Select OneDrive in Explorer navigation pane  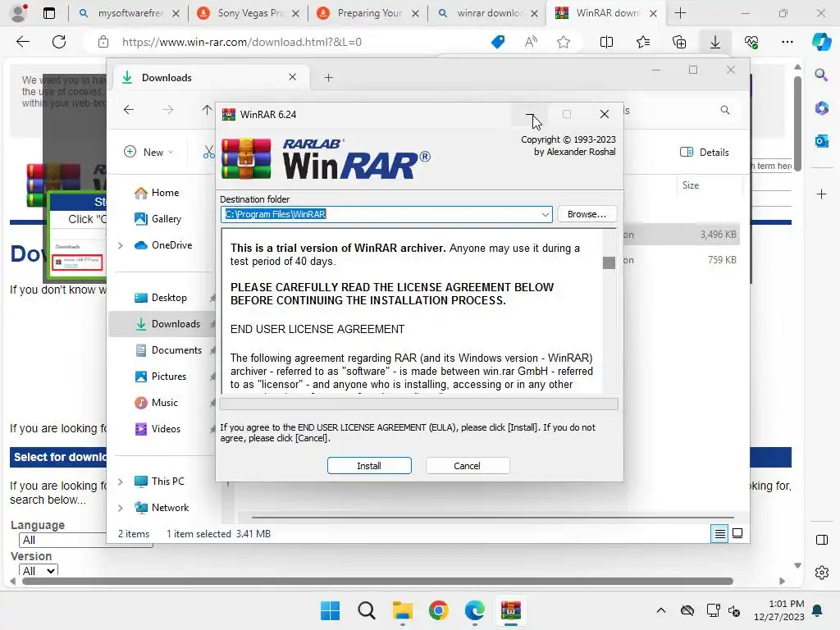[163, 244]
